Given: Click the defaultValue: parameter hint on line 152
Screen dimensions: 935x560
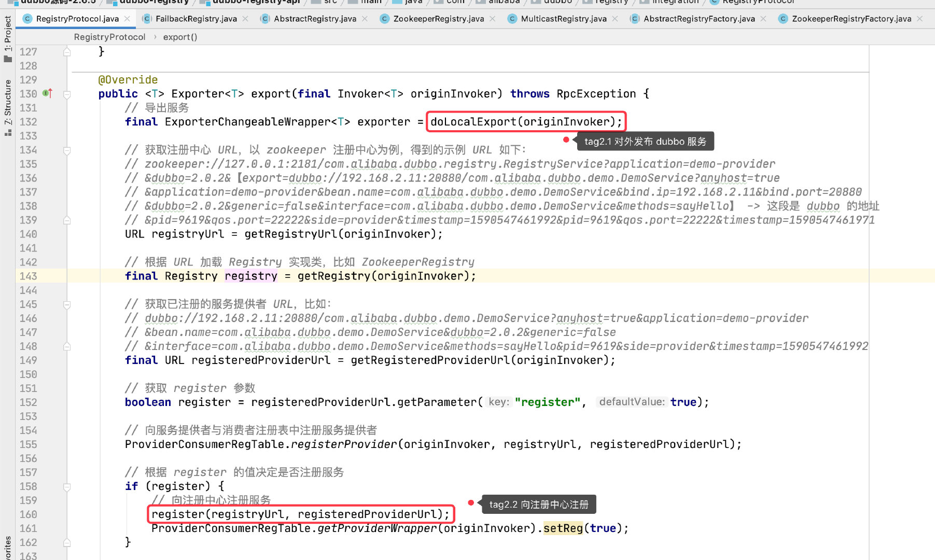Looking at the screenshot, I should (x=632, y=402).
